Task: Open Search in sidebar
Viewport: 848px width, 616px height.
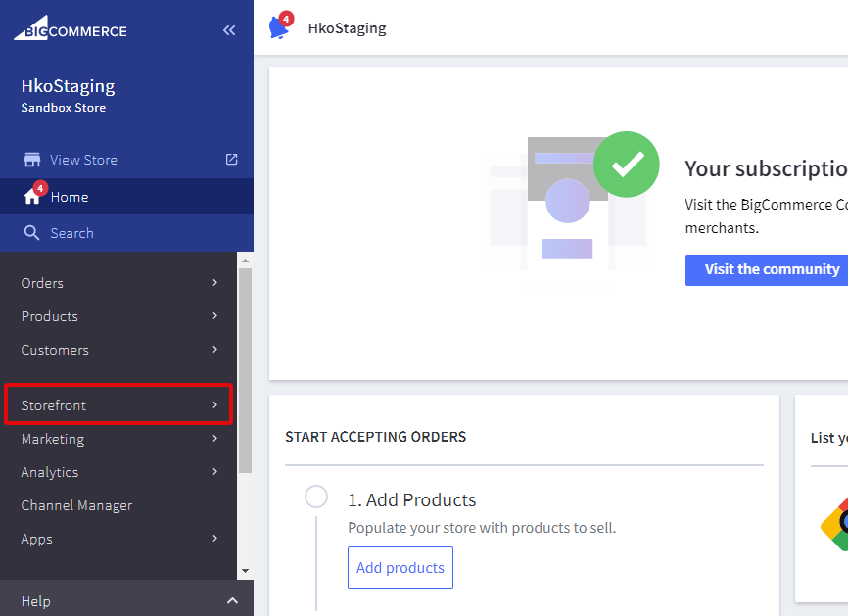Action: point(126,233)
